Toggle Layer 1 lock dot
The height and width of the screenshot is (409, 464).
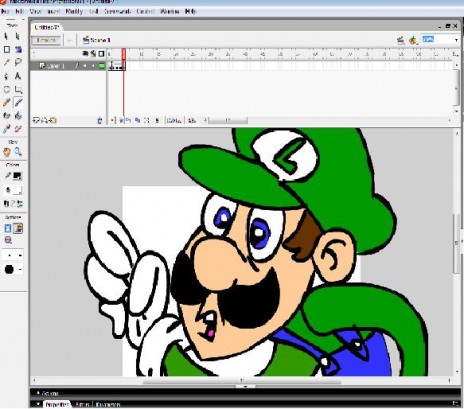click(x=93, y=66)
